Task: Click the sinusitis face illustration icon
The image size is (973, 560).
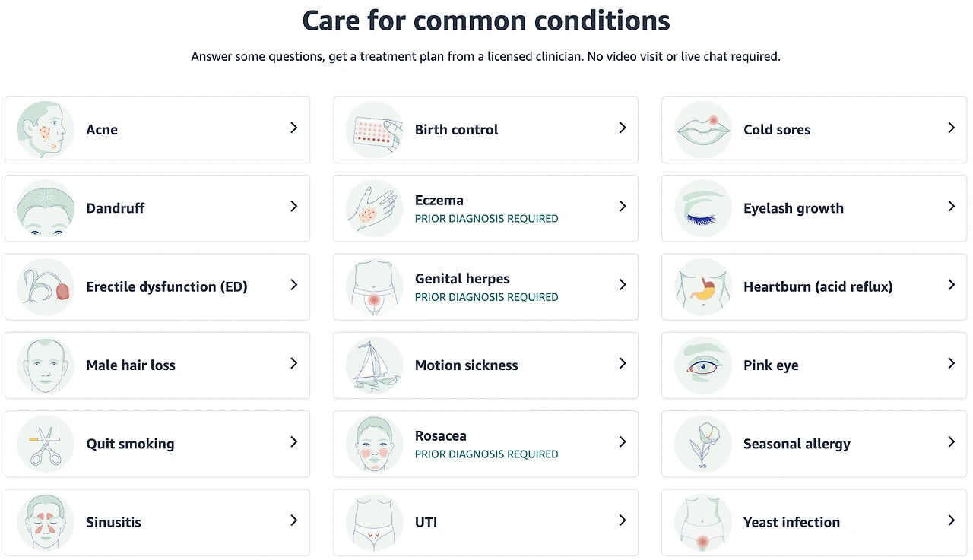Action: coord(46,522)
